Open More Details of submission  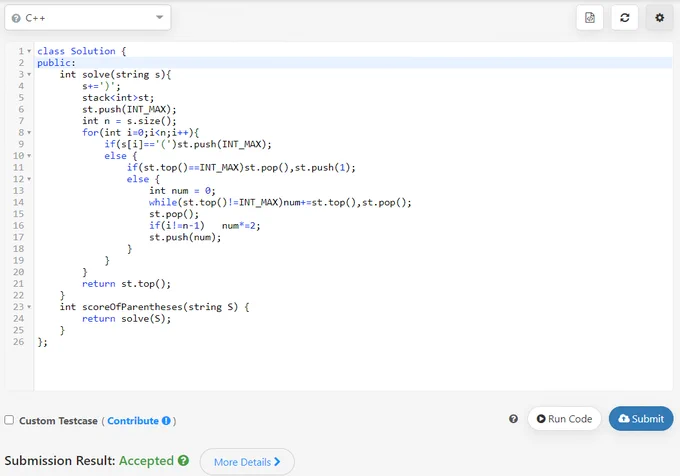[x=247, y=462]
